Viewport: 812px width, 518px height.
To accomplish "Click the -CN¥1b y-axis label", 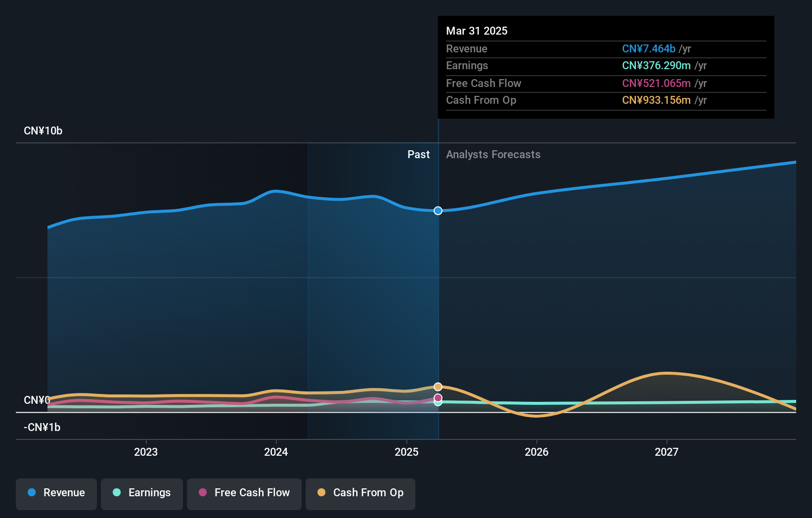I will (x=42, y=428).
